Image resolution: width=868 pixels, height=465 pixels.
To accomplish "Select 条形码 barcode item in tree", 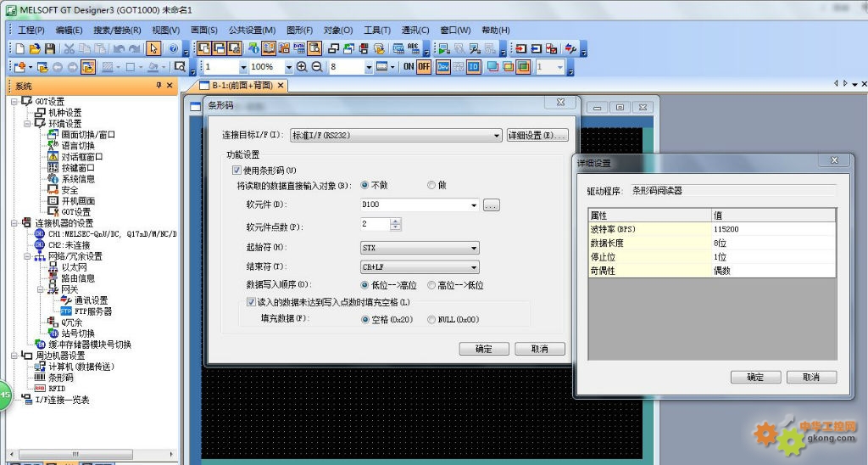I will [60, 378].
